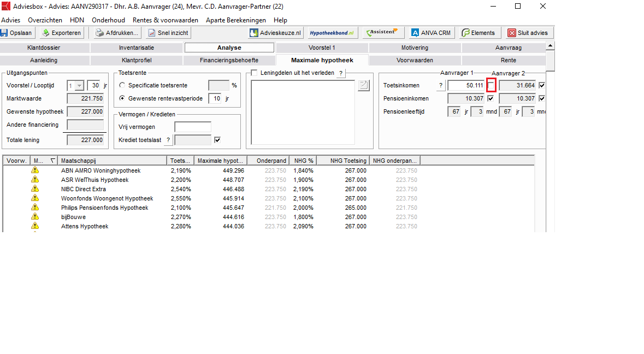
Task: Open the Exporteren toolbar button
Action: pos(62,33)
